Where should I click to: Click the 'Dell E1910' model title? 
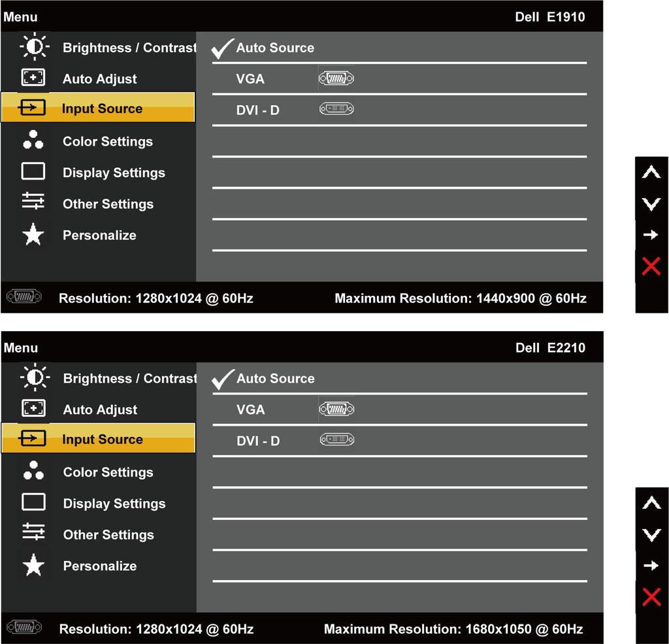pyautogui.click(x=550, y=17)
